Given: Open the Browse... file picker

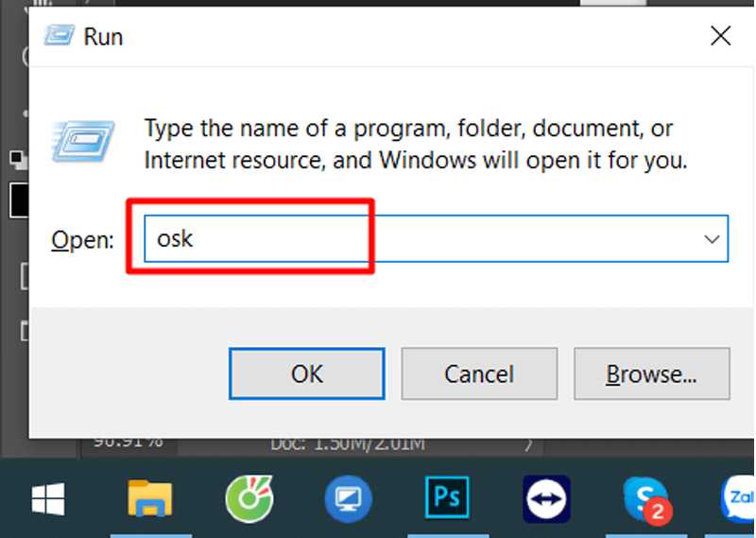Looking at the screenshot, I should [x=651, y=373].
